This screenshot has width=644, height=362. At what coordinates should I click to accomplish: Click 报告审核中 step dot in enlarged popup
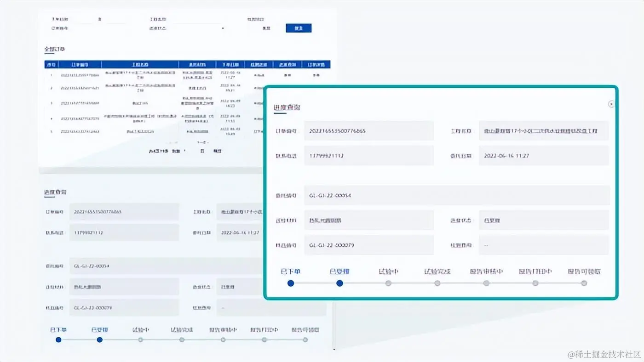[x=486, y=283]
